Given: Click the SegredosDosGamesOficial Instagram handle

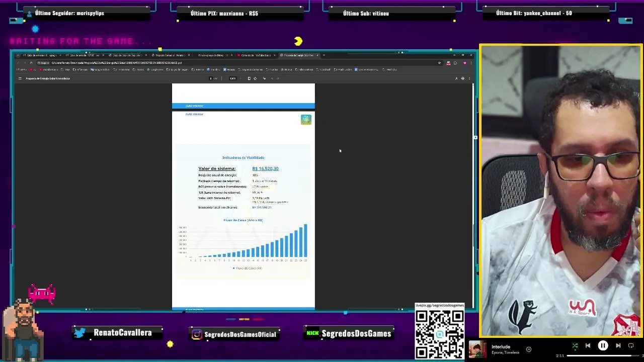Looking at the screenshot, I should pos(240,334).
